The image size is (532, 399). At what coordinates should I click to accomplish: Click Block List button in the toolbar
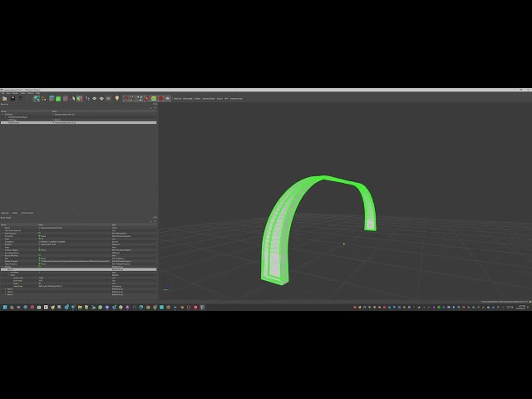click(x=177, y=98)
